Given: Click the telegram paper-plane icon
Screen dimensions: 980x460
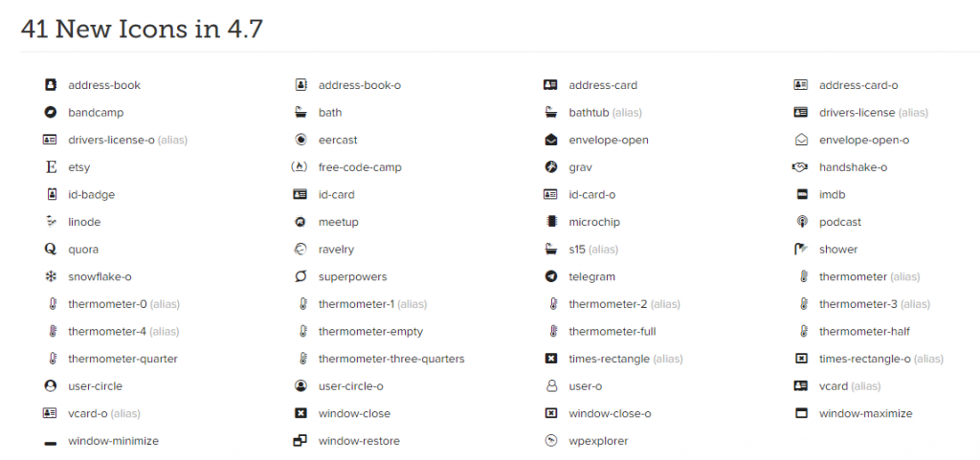Looking at the screenshot, I should coord(550,276).
